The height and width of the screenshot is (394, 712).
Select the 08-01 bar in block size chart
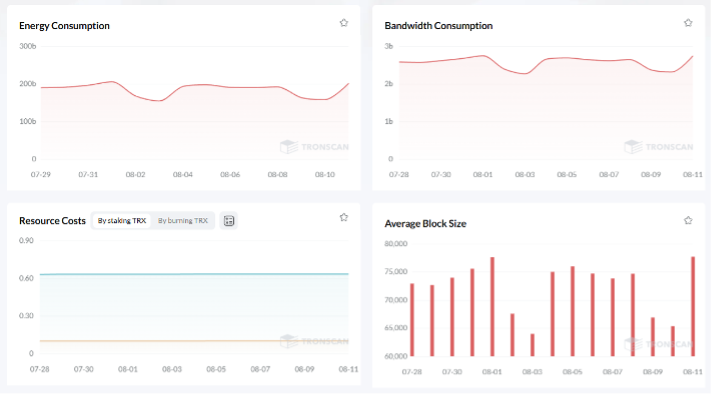492,306
